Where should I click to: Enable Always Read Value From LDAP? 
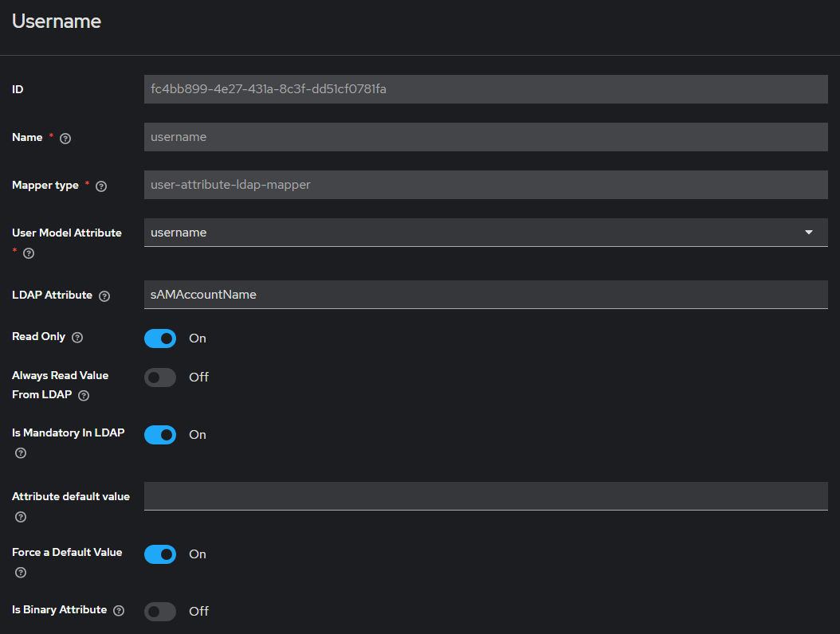coord(160,378)
